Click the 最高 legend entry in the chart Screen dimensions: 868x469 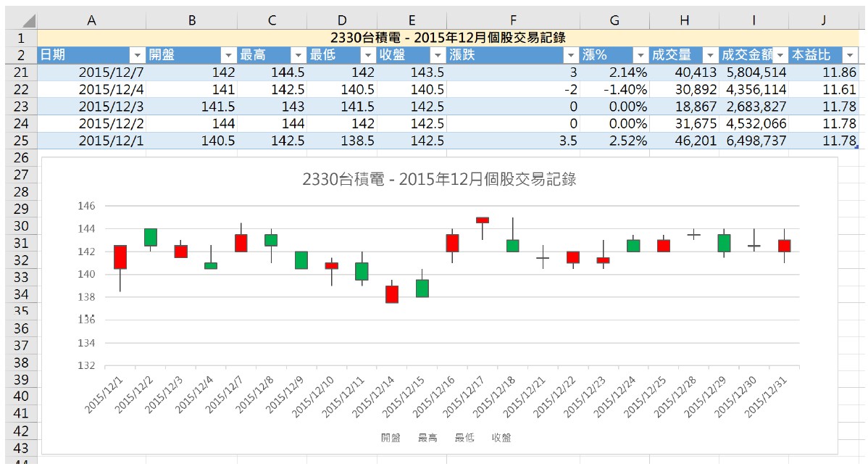point(427,438)
